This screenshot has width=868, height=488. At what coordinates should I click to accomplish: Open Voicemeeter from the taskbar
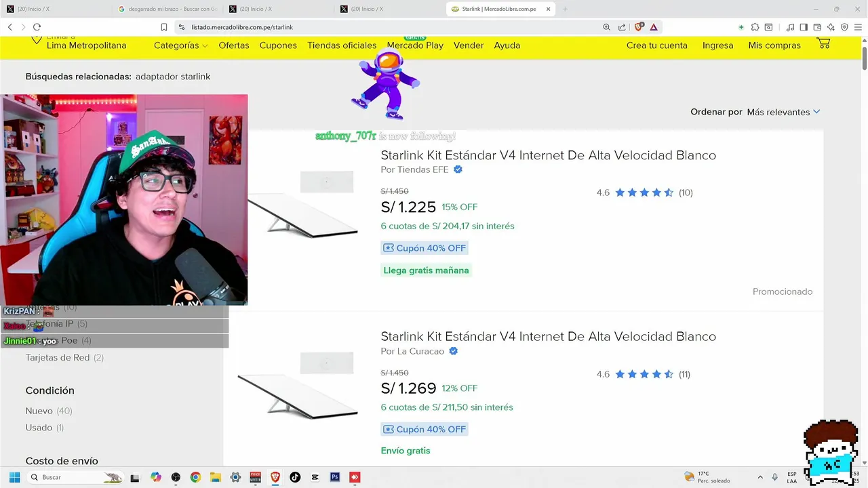(x=255, y=477)
